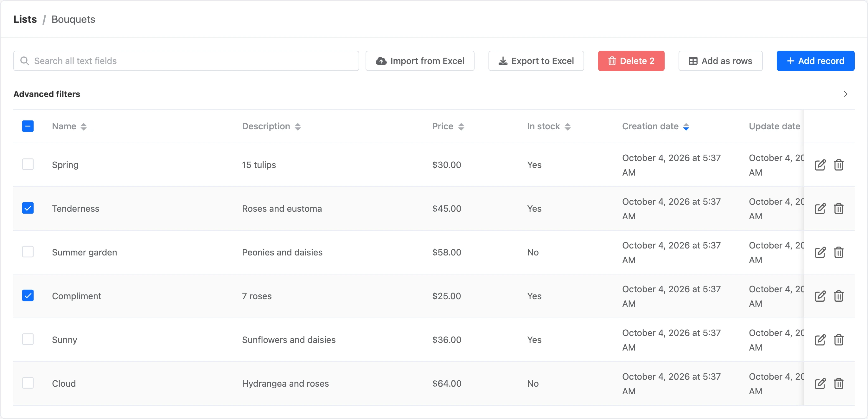Screen dimensions: 868x419
Task: Open edit icon for Cloud row
Action: 820,383
